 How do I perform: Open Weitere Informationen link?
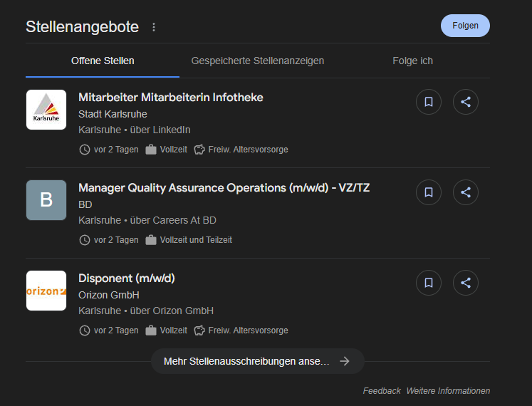448,391
